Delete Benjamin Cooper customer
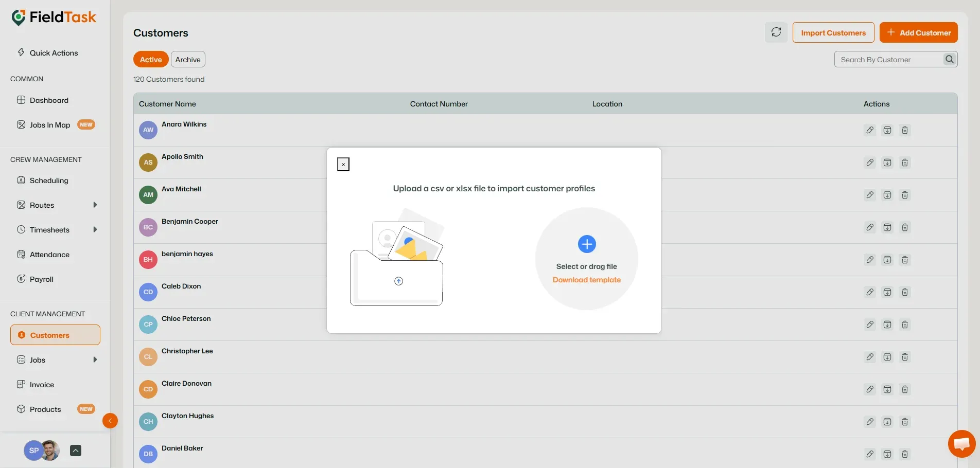The image size is (980, 468). 905,227
